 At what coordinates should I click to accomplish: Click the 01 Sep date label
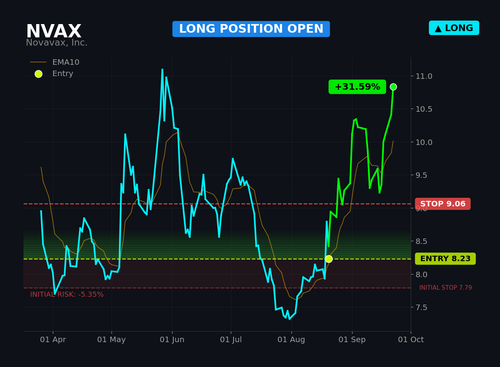click(x=352, y=340)
